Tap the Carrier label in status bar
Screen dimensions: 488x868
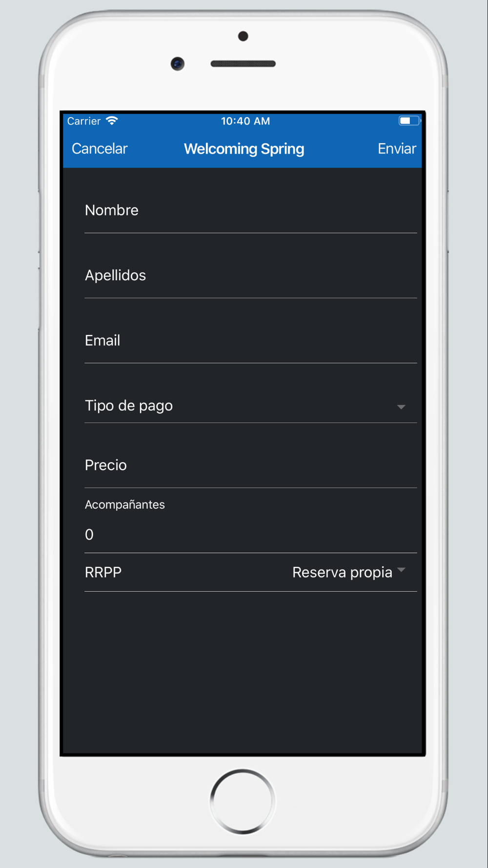[84, 121]
